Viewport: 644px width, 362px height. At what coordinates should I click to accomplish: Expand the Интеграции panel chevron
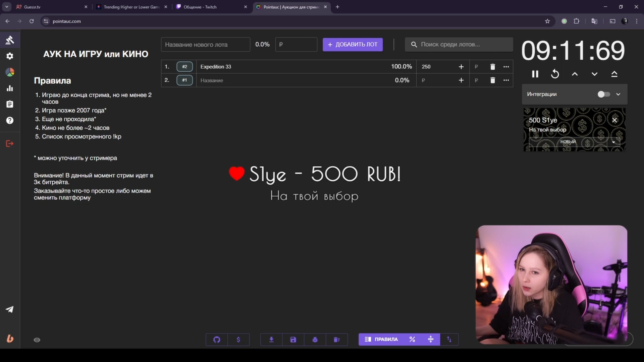click(x=618, y=94)
